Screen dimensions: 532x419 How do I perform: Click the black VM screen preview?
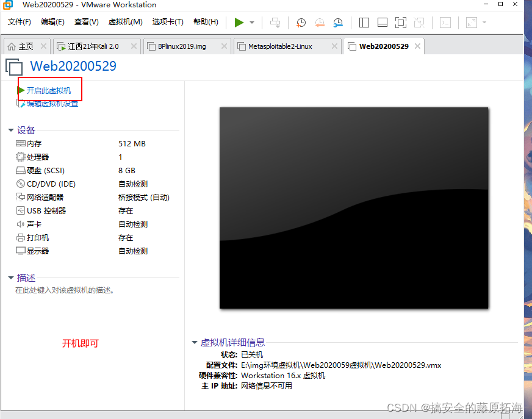pos(354,208)
